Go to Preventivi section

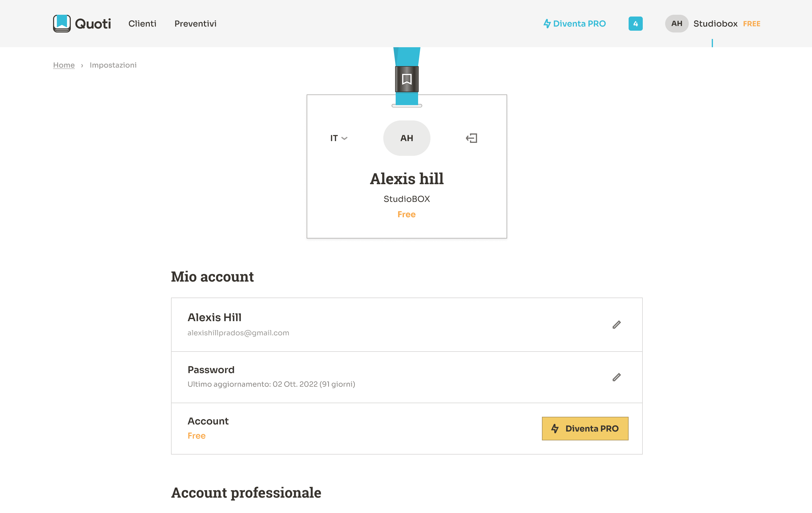click(195, 24)
